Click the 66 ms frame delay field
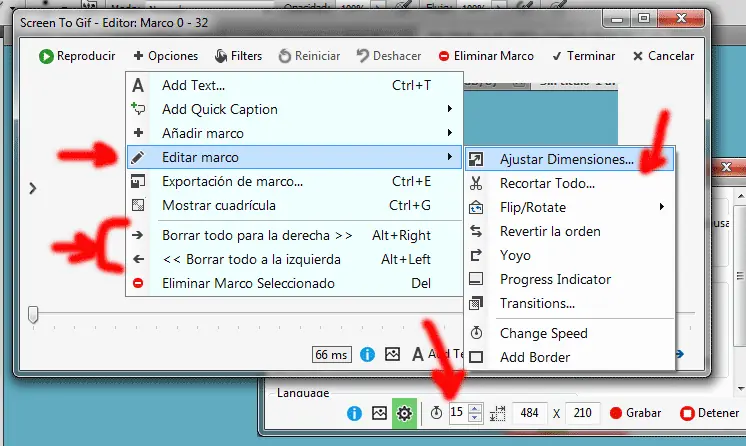 [x=332, y=355]
